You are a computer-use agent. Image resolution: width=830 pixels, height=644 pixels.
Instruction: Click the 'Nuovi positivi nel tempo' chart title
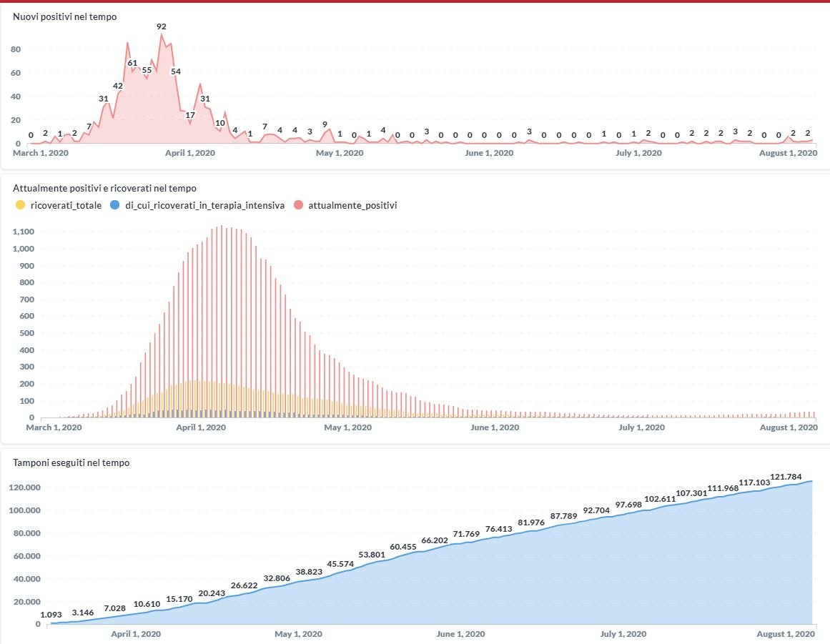click(65, 16)
